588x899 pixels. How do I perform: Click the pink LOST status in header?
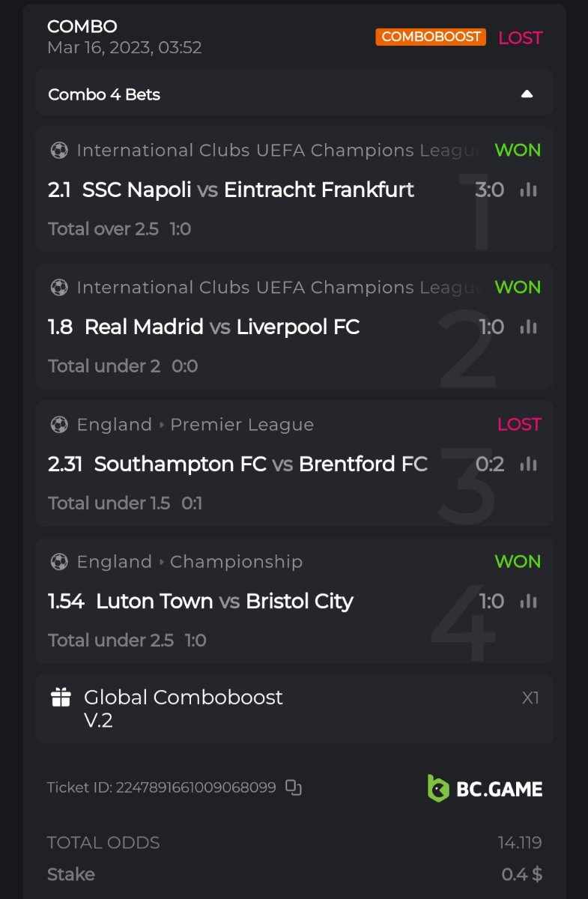[x=520, y=37]
